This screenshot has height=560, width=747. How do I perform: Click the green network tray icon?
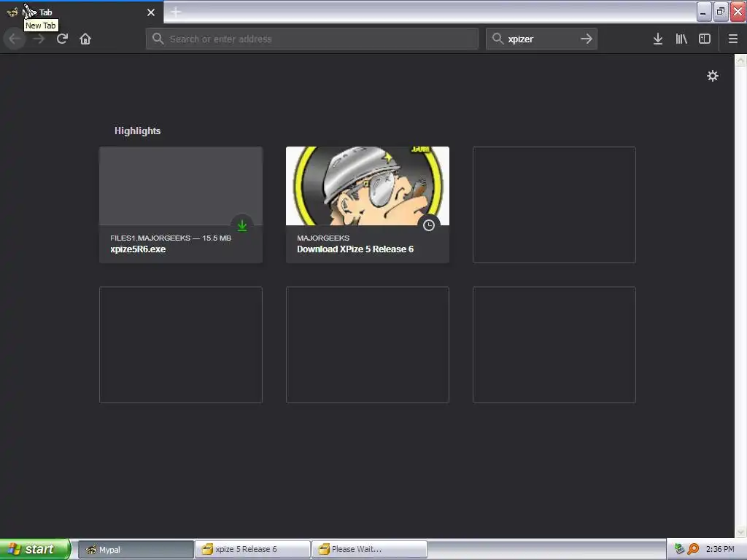click(x=679, y=549)
